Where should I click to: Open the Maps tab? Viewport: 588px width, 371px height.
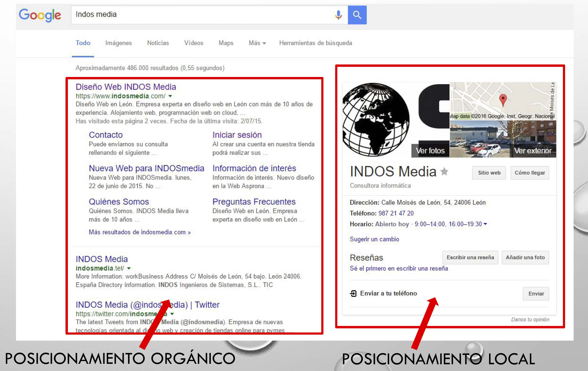pos(226,43)
